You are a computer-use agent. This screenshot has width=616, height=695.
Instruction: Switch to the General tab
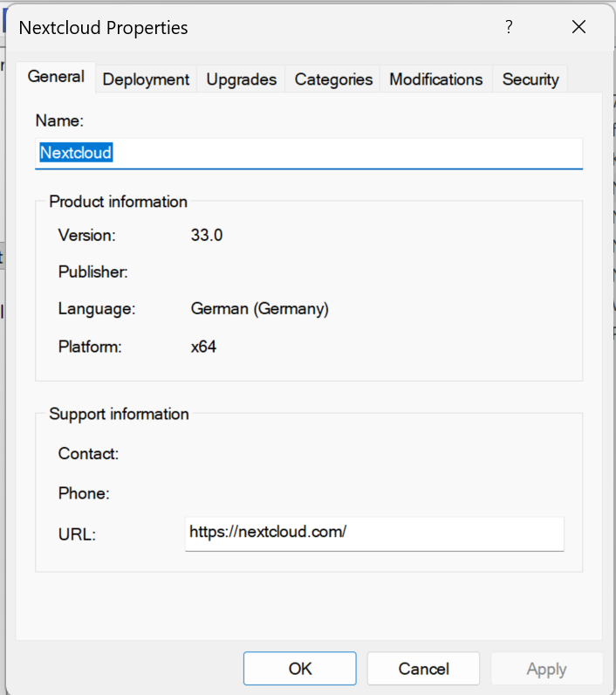[x=56, y=77]
